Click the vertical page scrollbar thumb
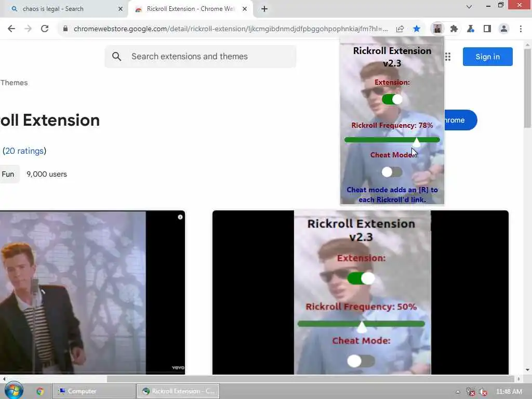Viewport: 532px width, 399px height. point(527,88)
